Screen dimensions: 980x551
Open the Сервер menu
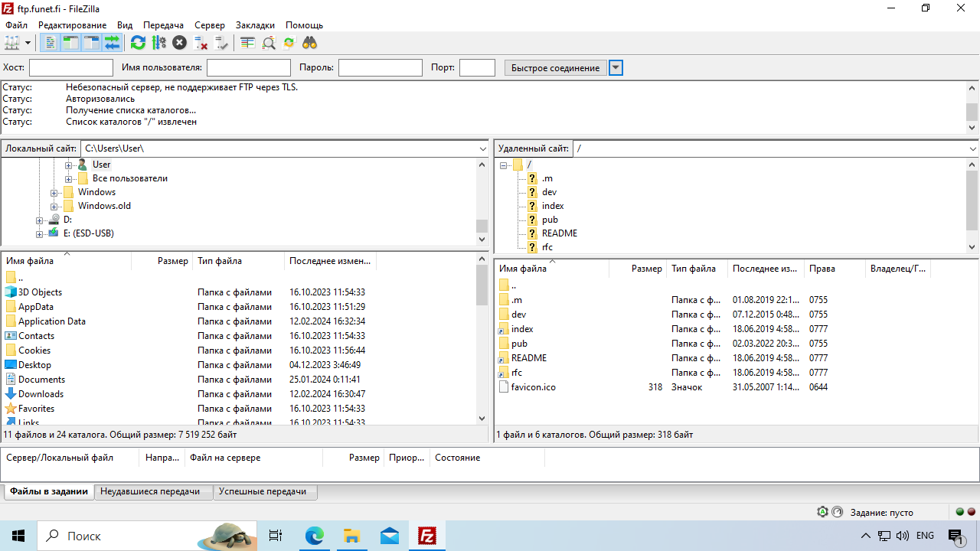point(210,25)
